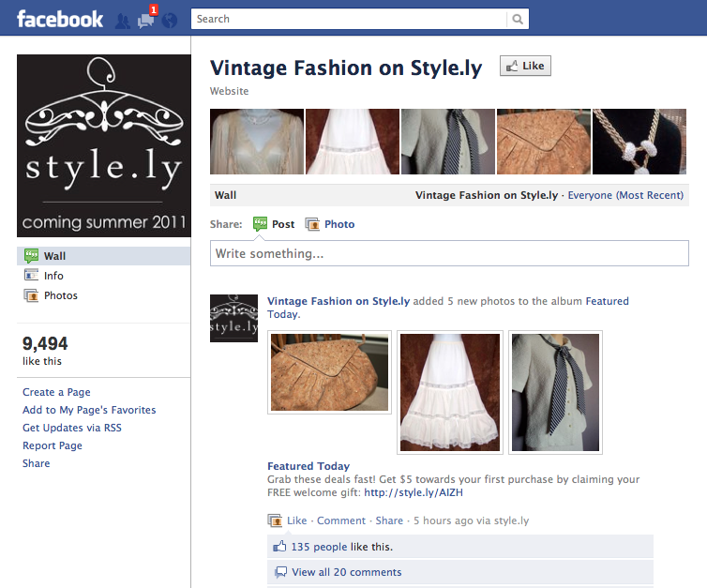This screenshot has height=588, width=707.
Task: Open the rope necklace header thumbnail
Action: pos(639,142)
